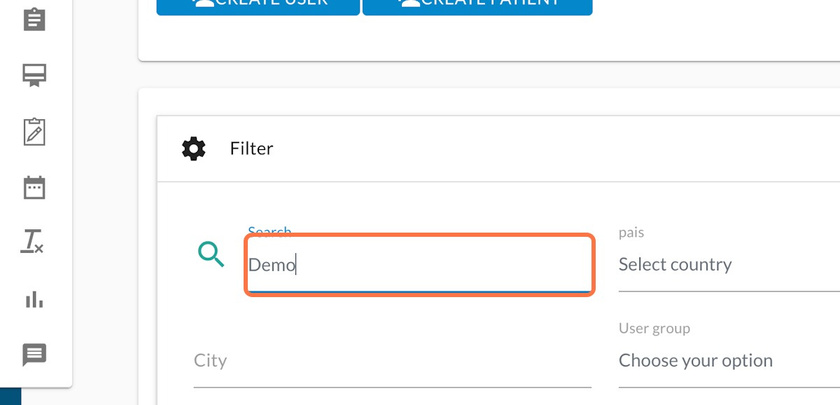
Task: Open the chat message sidebar icon
Action: 34,355
